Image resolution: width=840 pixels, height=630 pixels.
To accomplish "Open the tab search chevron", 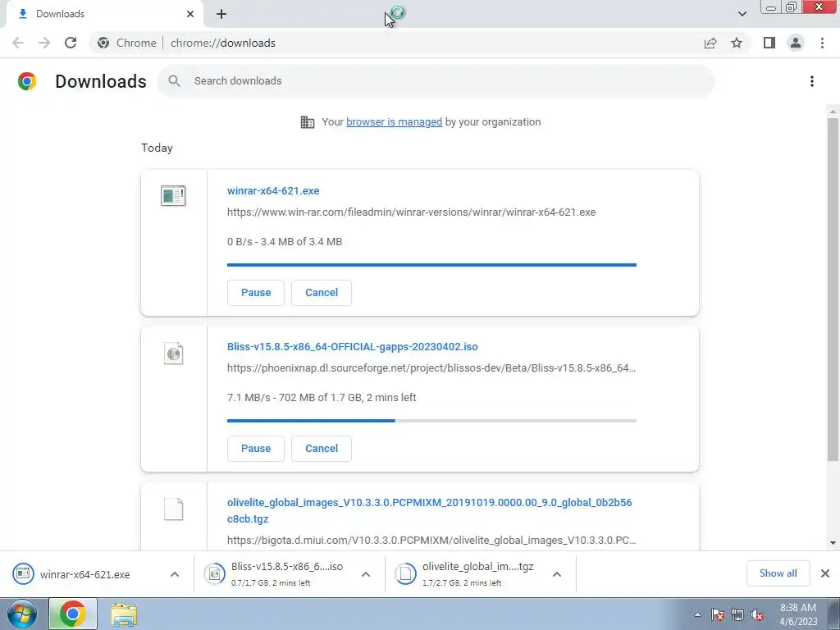I will coord(742,14).
